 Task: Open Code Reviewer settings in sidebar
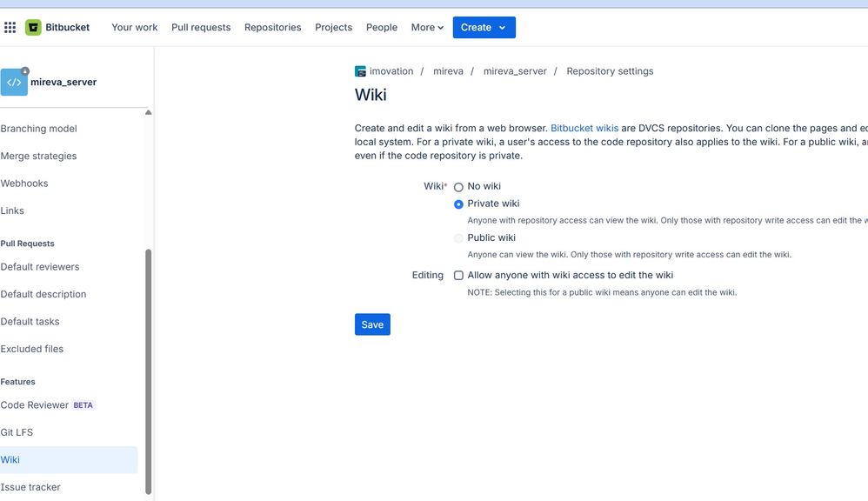tap(35, 405)
